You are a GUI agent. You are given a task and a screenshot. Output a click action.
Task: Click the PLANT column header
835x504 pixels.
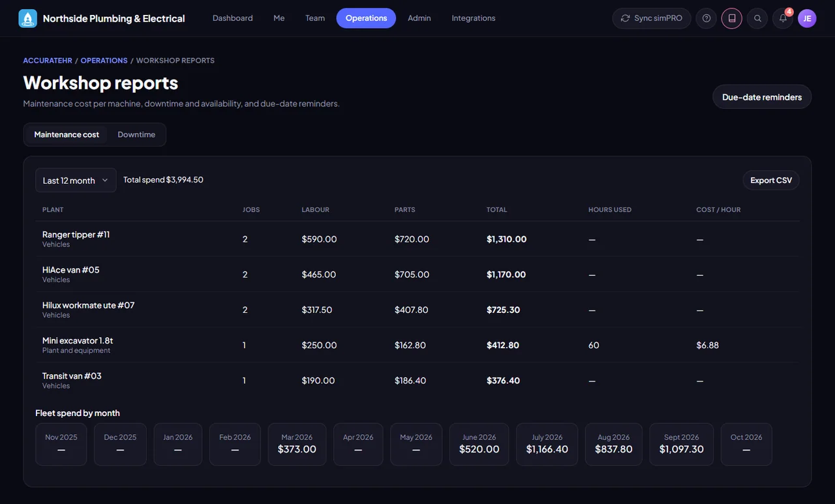pyautogui.click(x=53, y=210)
